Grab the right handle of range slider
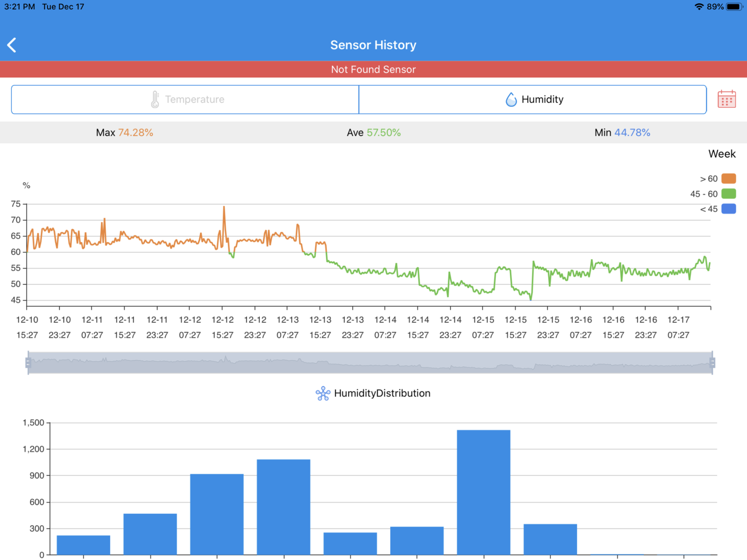 [712, 363]
